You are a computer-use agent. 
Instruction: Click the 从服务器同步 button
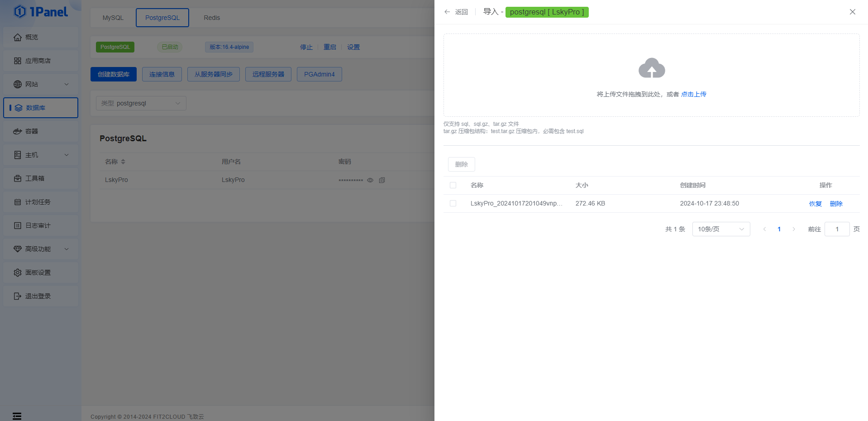pyautogui.click(x=214, y=74)
